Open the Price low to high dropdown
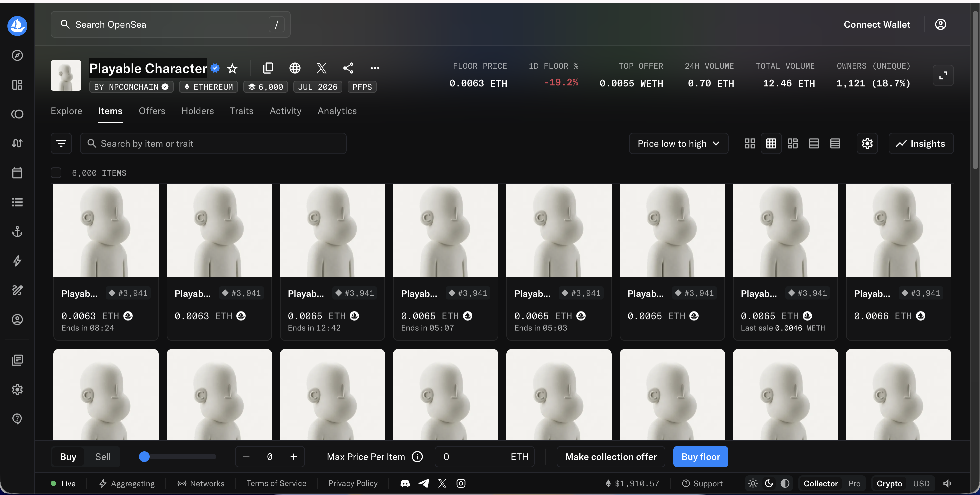Image resolution: width=980 pixels, height=495 pixels. tap(678, 143)
